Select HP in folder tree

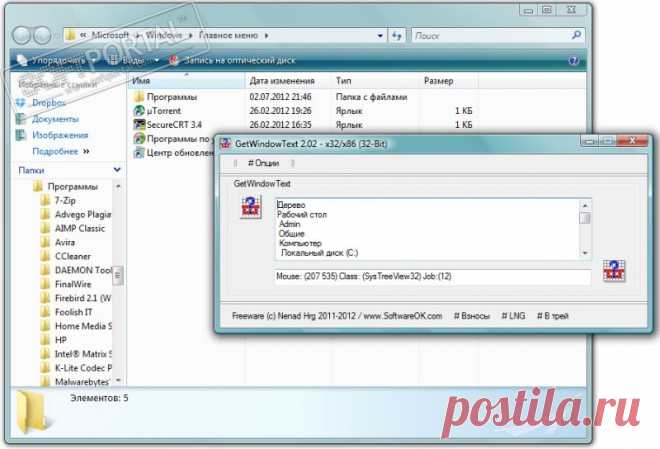click(61, 340)
